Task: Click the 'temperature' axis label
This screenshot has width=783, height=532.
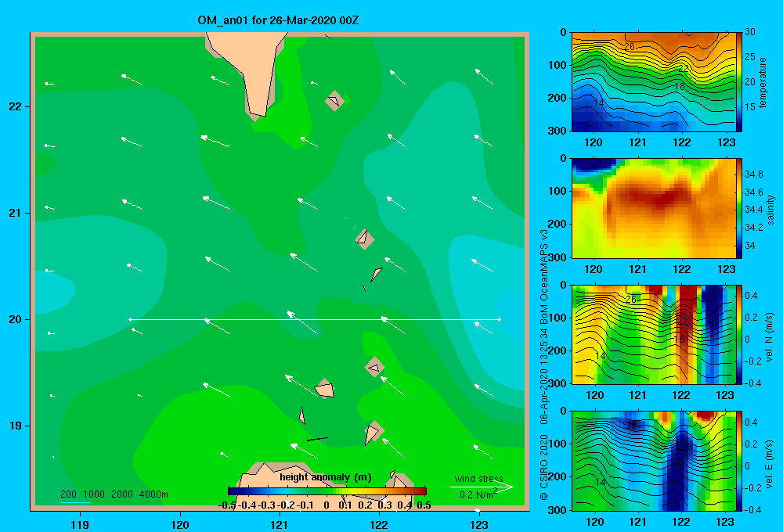Action: click(763, 82)
